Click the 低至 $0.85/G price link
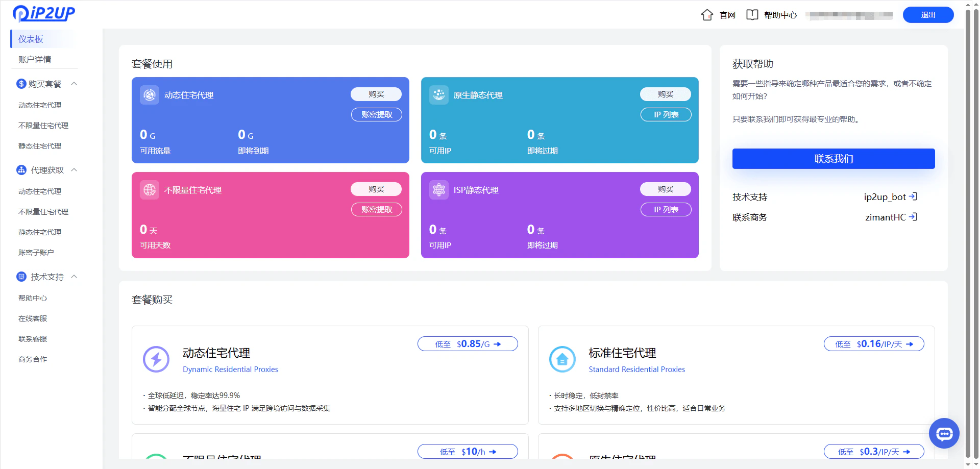The image size is (980, 469). coord(467,343)
